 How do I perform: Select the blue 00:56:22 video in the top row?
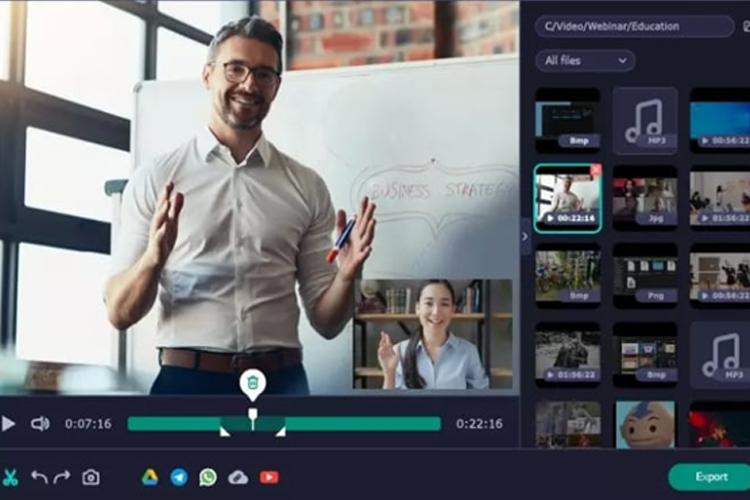(720, 120)
